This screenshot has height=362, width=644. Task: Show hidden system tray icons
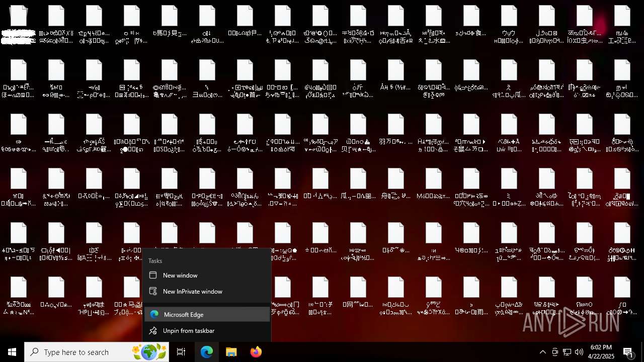pyautogui.click(x=542, y=352)
